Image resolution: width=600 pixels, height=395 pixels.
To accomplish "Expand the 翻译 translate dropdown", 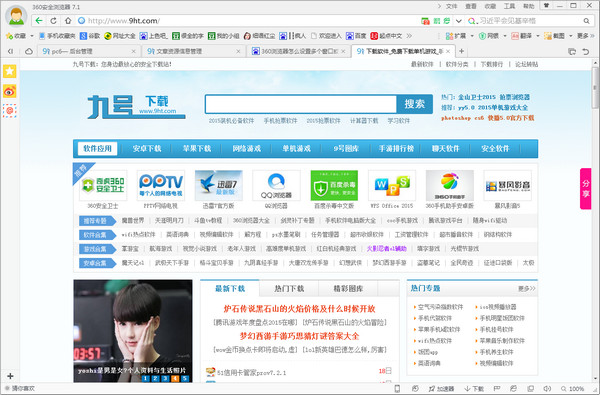I will [x=537, y=36].
